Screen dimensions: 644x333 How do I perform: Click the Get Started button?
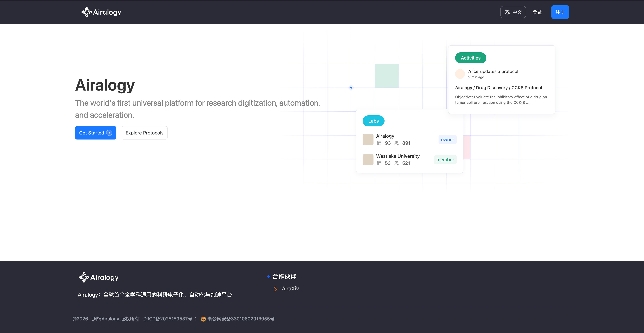[x=95, y=133]
